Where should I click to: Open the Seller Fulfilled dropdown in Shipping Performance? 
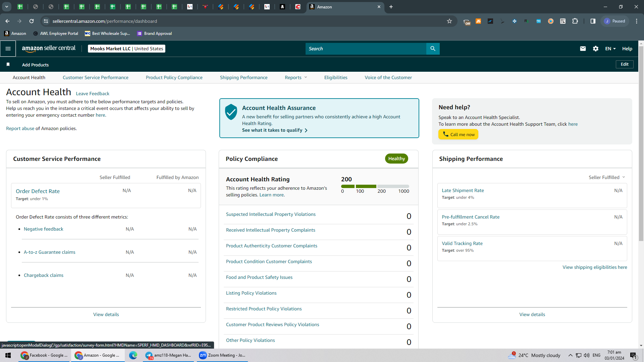pos(607,177)
